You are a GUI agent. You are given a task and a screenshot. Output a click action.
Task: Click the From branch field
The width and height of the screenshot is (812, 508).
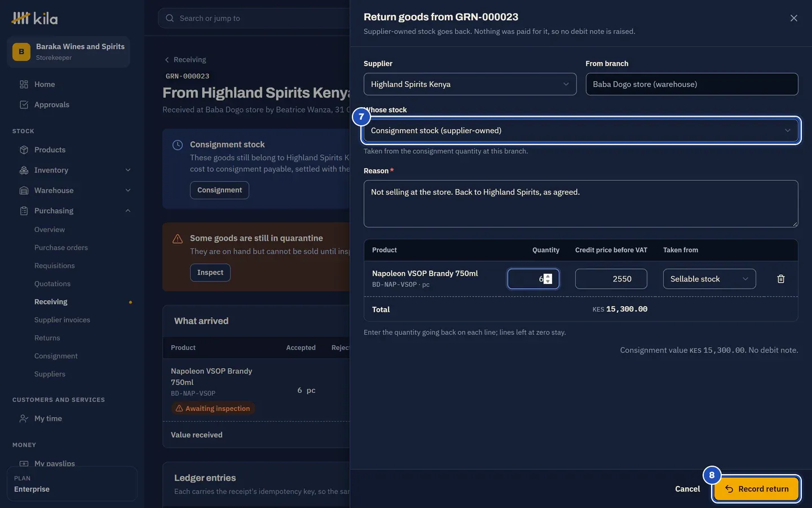pos(692,84)
